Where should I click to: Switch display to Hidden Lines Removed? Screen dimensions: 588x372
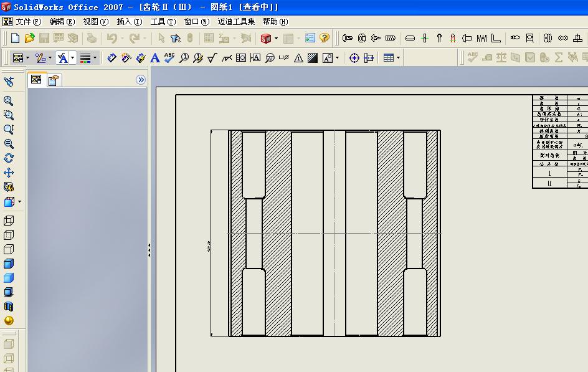9,249
